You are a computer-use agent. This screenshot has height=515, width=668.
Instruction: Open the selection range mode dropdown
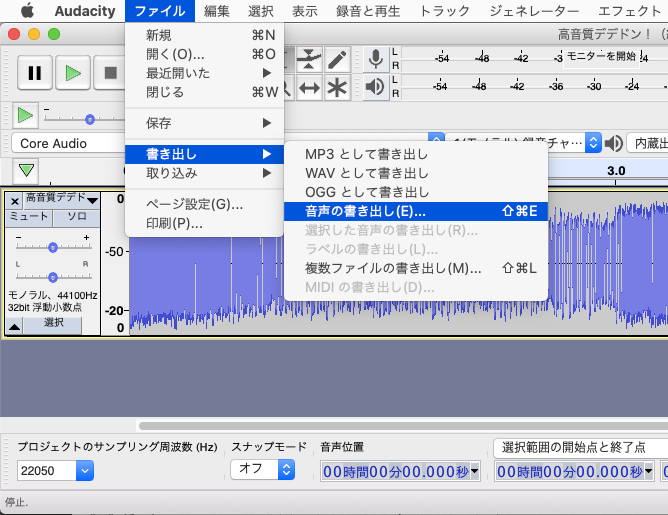click(581, 447)
